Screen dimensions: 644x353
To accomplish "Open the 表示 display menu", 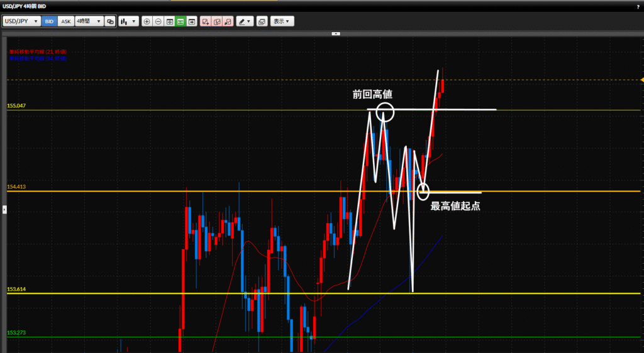I will pyautogui.click(x=282, y=21).
